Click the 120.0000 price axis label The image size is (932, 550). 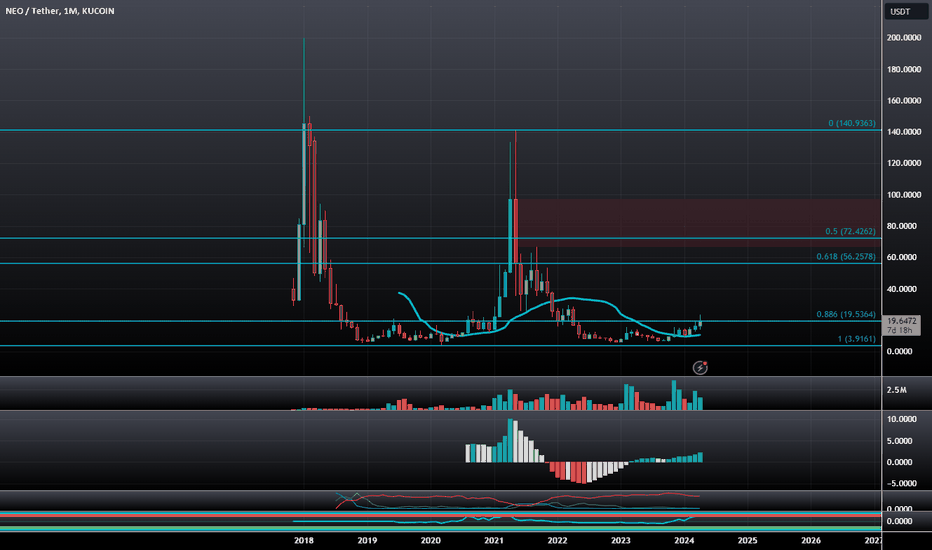(x=903, y=163)
